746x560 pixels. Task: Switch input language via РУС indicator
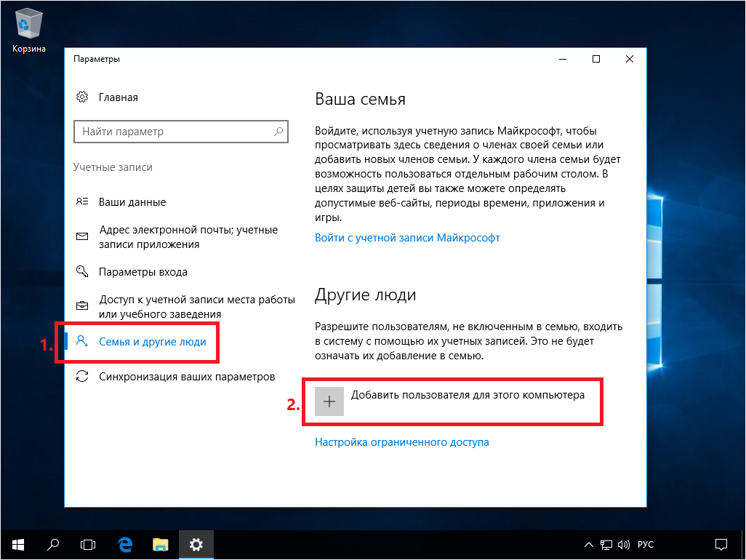point(646,544)
